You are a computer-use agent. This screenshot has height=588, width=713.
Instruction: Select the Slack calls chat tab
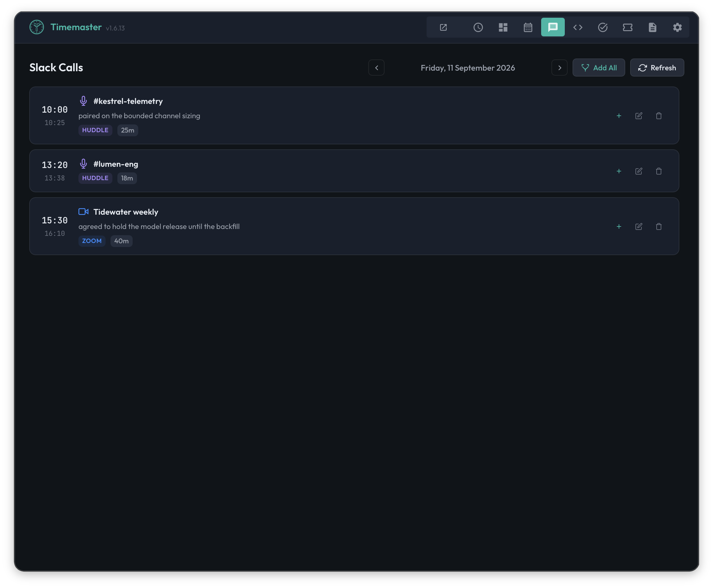click(553, 27)
